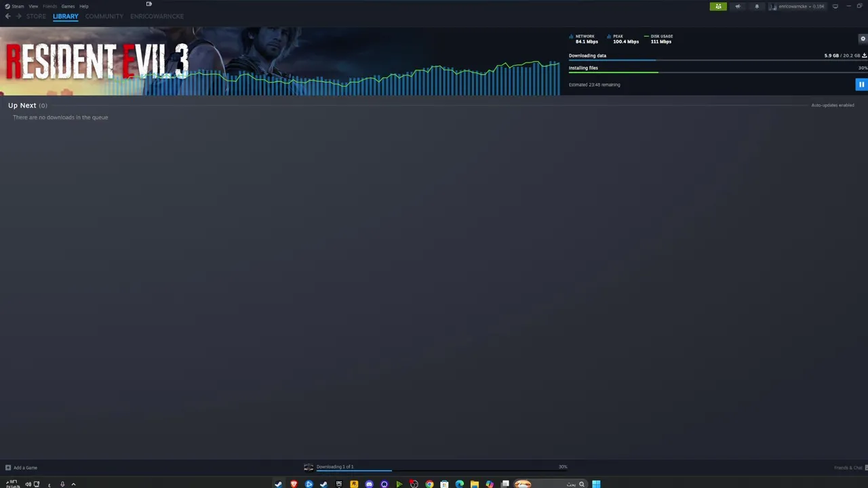The width and height of the screenshot is (868, 488).
Task: Open Discord from taskbar
Action: pos(369,484)
